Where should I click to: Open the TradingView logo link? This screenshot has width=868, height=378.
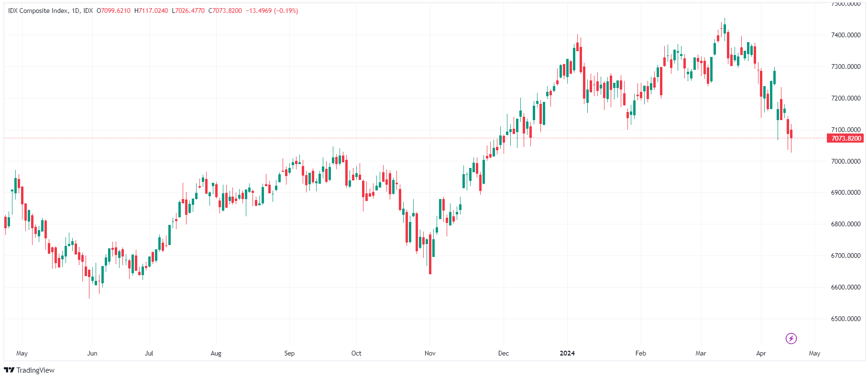coord(29,370)
